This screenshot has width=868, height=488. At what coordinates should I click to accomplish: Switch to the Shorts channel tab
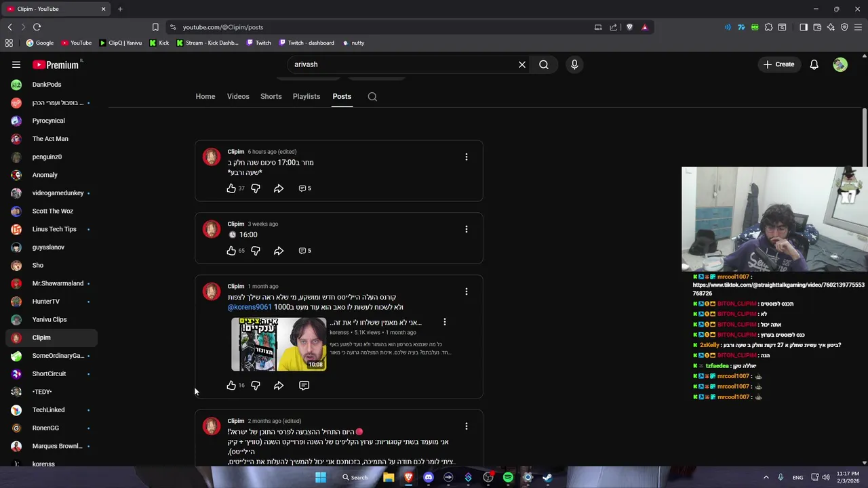pos(271,96)
